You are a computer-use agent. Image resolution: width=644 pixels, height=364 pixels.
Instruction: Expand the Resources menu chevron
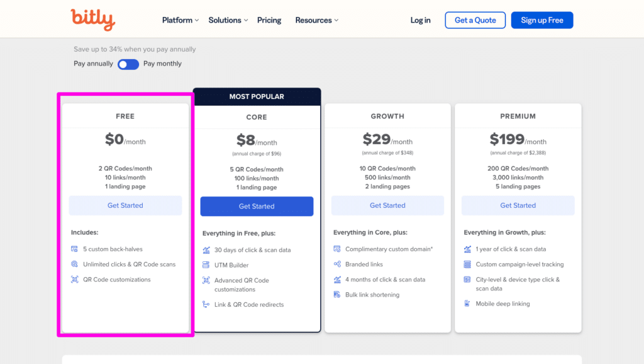336,20
